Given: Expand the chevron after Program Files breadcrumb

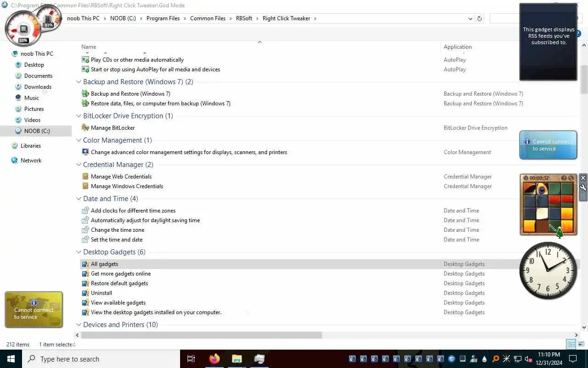Looking at the screenshot, I should [185, 18].
